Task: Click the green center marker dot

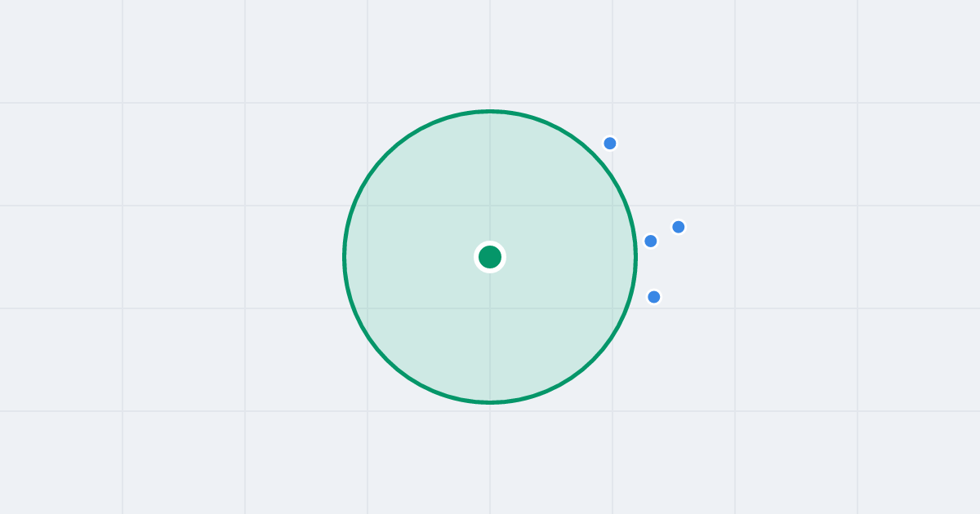Action: (x=490, y=257)
